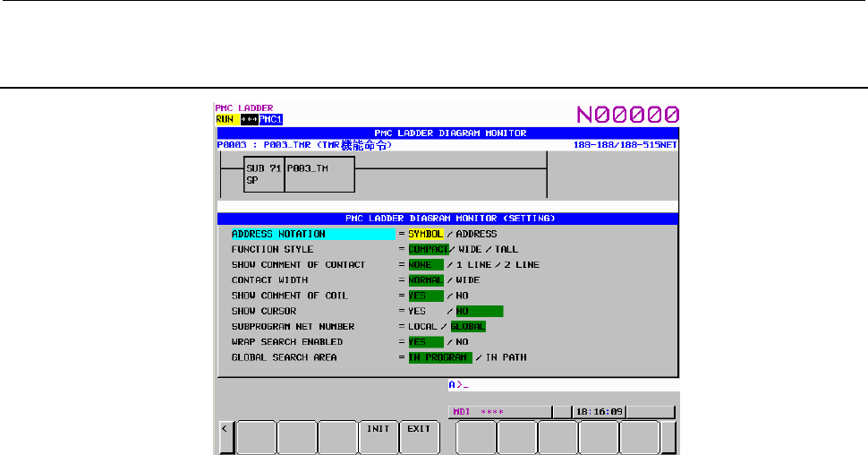This screenshot has height=455, width=868.
Task: Click the PMC LADDER DIAGRAM MONITOR (SETTING) header
Action: coord(447,219)
